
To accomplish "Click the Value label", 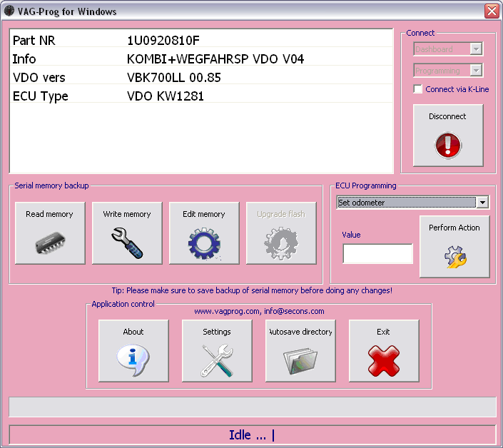I will (351, 235).
